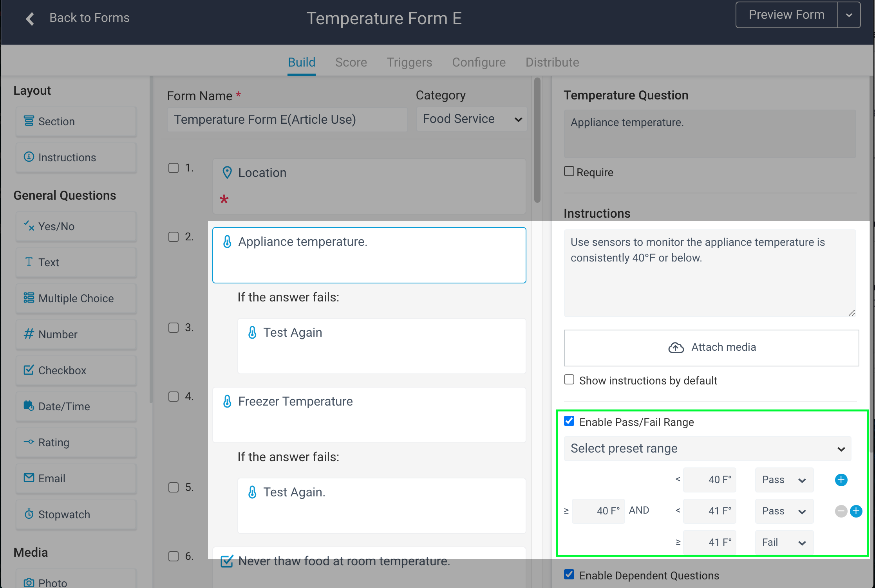
Task: Open the Category dropdown showing Food Service
Action: click(472, 119)
